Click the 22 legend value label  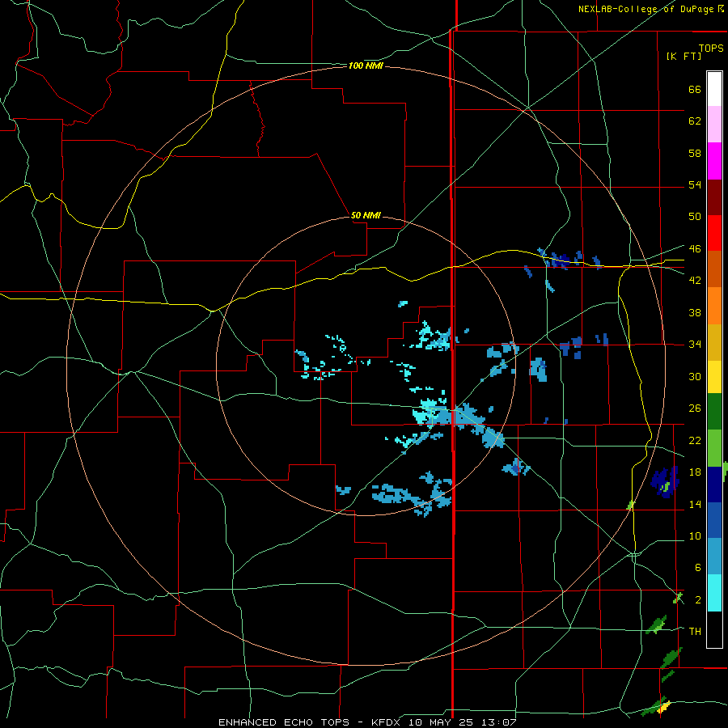[695, 440]
